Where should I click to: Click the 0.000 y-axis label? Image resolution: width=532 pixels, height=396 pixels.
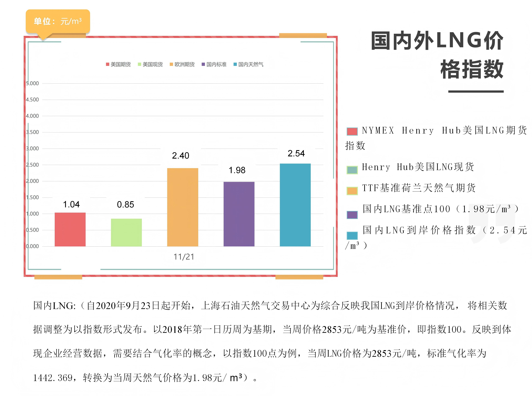(x=32, y=246)
